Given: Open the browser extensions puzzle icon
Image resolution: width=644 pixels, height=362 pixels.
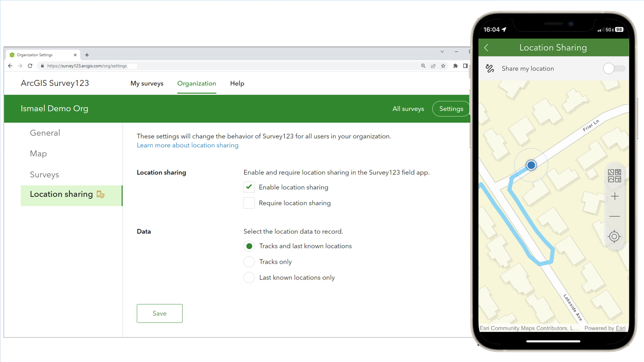Looking at the screenshot, I should [x=455, y=66].
